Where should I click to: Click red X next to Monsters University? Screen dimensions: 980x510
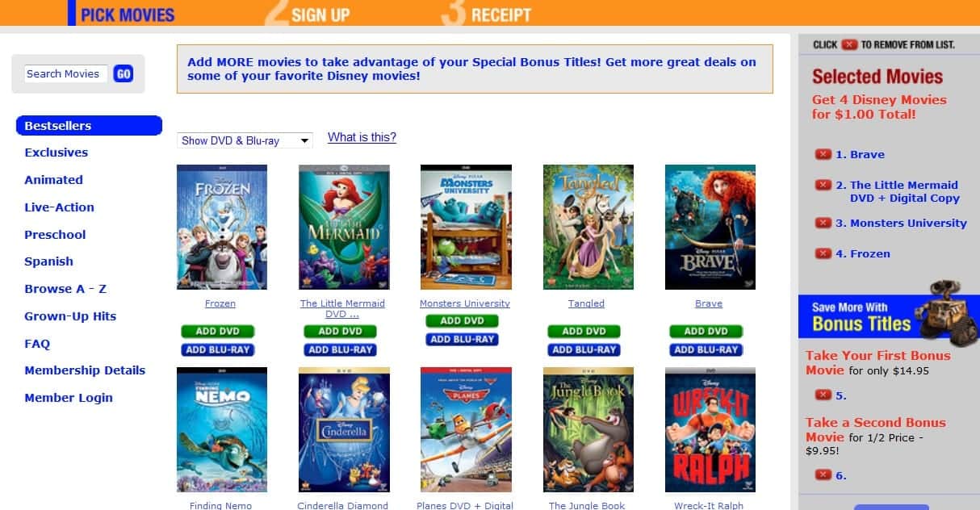click(823, 223)
